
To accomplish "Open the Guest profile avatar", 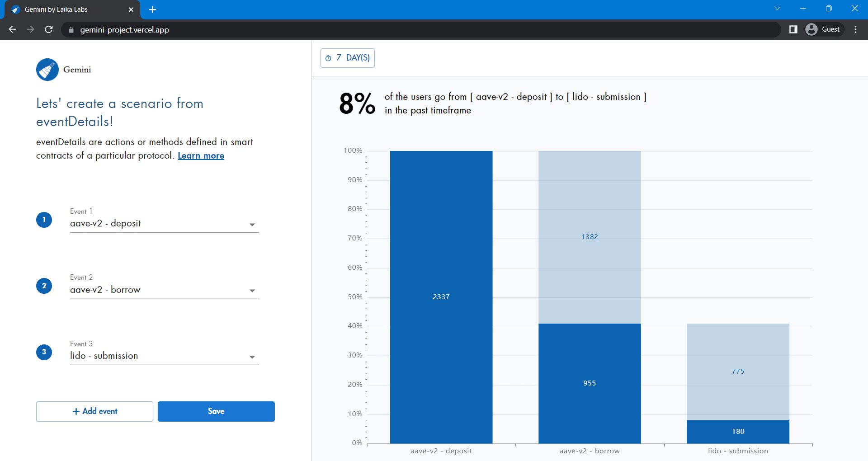I will coord(811,29).
